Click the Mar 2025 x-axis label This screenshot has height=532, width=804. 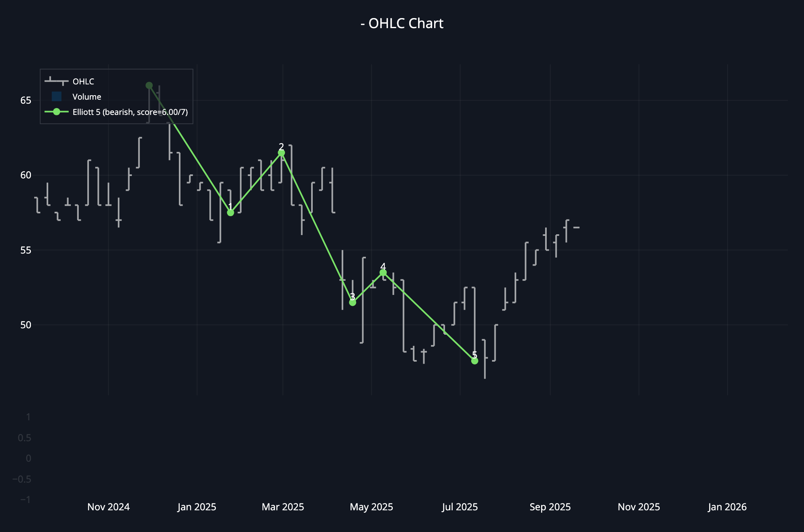point(283,507)
